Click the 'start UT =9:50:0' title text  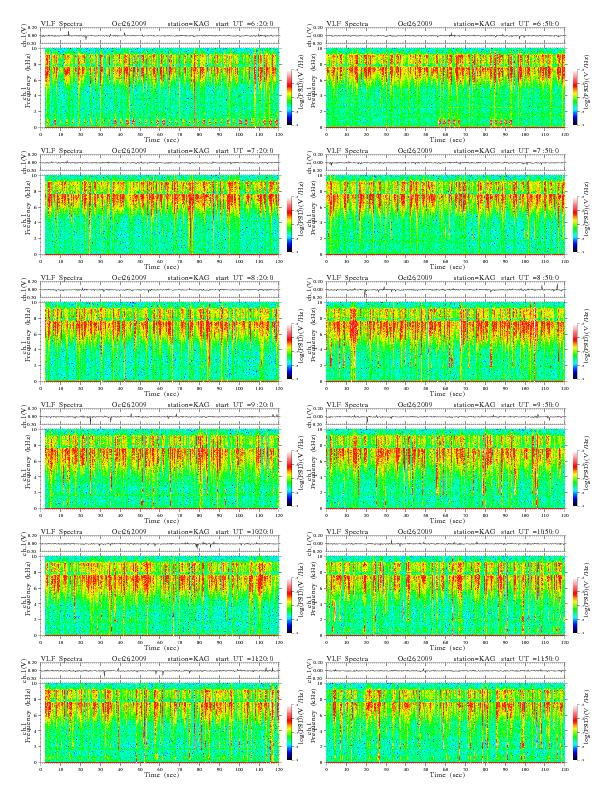coord(530,405)
